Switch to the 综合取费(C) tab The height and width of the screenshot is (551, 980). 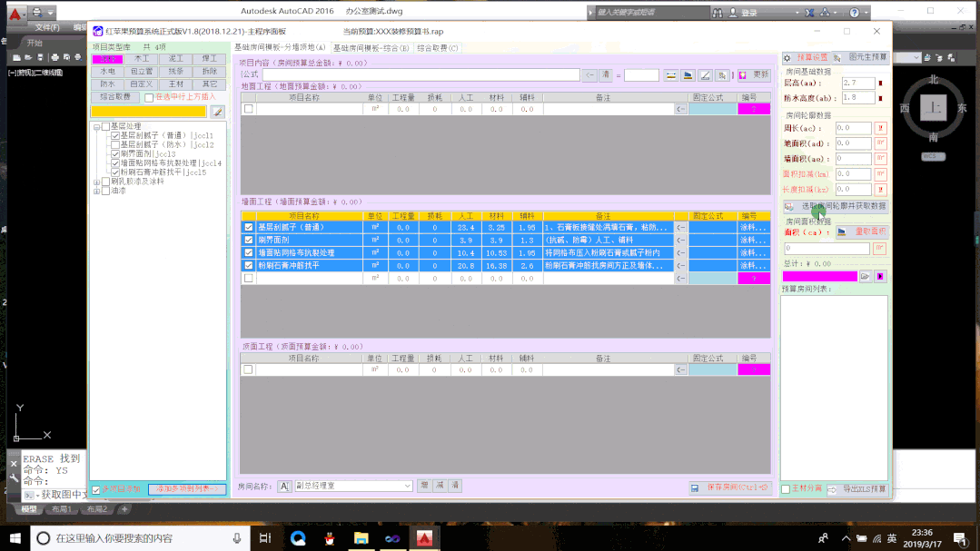pyautogui.click(x=438, y=47)
